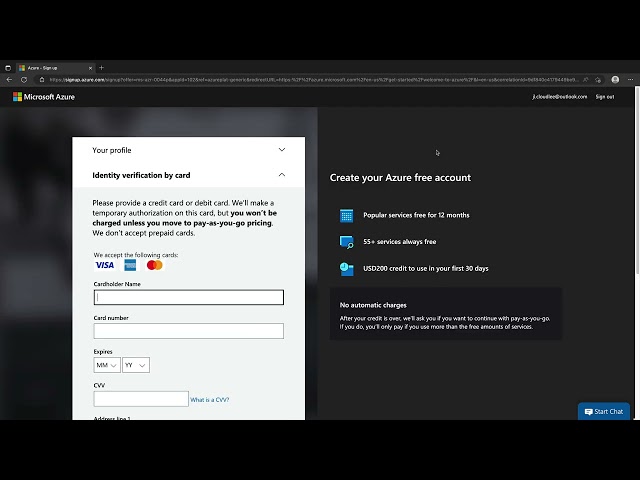
Task: Expand the Your profile section
Action: (189, 150)
